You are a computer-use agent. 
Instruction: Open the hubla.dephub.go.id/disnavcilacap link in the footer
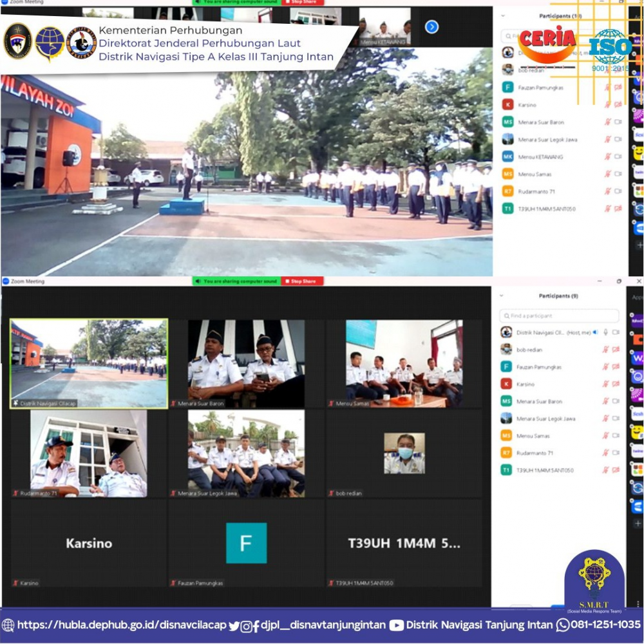(x=122, y=625)
